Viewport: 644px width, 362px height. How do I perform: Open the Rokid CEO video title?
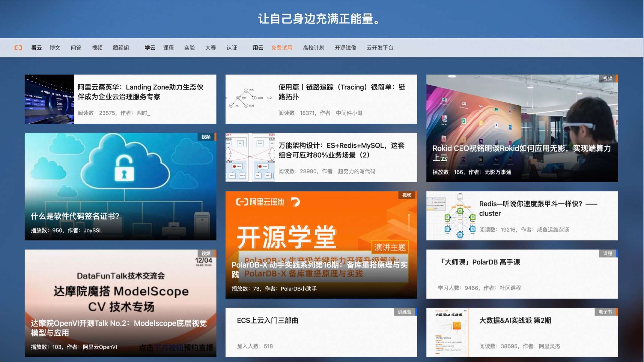click(x=522, y=153)
